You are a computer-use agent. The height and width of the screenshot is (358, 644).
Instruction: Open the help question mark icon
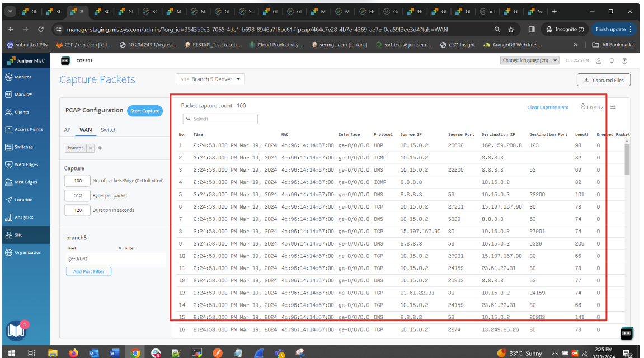(x=624, y=61)
